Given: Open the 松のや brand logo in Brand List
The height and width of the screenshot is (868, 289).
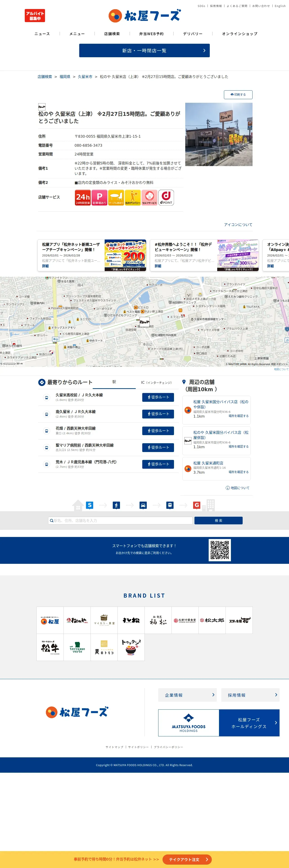Looking at the screenshot, I should [x=77, y=620].
